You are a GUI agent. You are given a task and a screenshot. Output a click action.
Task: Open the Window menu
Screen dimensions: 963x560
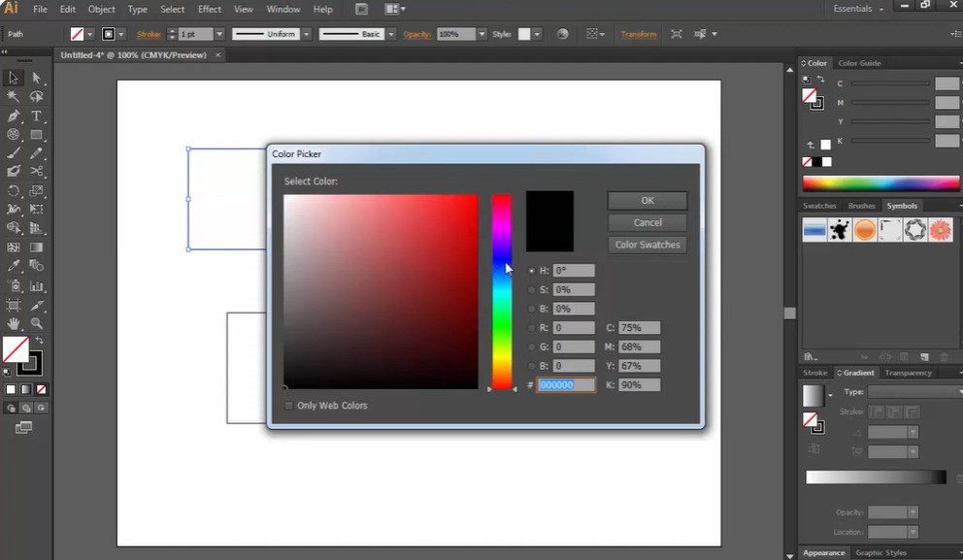tap(283, 9)
